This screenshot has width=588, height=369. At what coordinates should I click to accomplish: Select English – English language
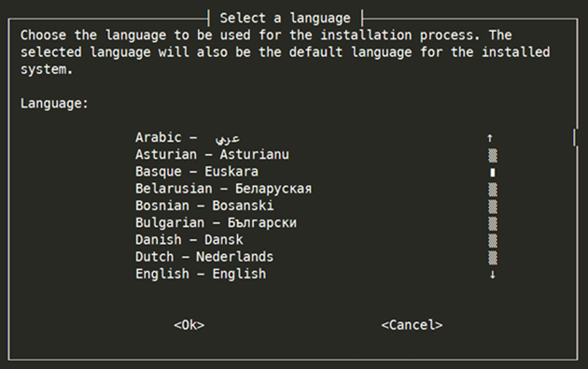pyautogui.click(x=201, y=274)
